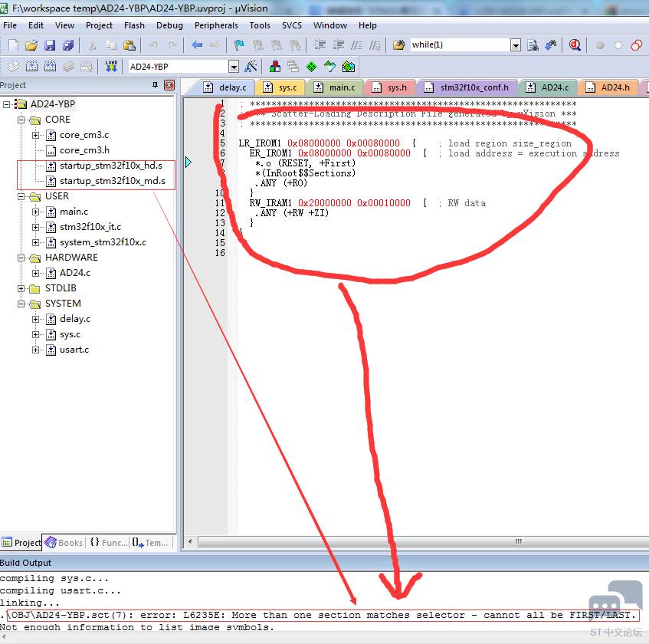Image resolution: width=649 pixels, height=644 pixels.
Task: Open Manage Project Items colored blocks icon
Action: [x=275, y=66]
